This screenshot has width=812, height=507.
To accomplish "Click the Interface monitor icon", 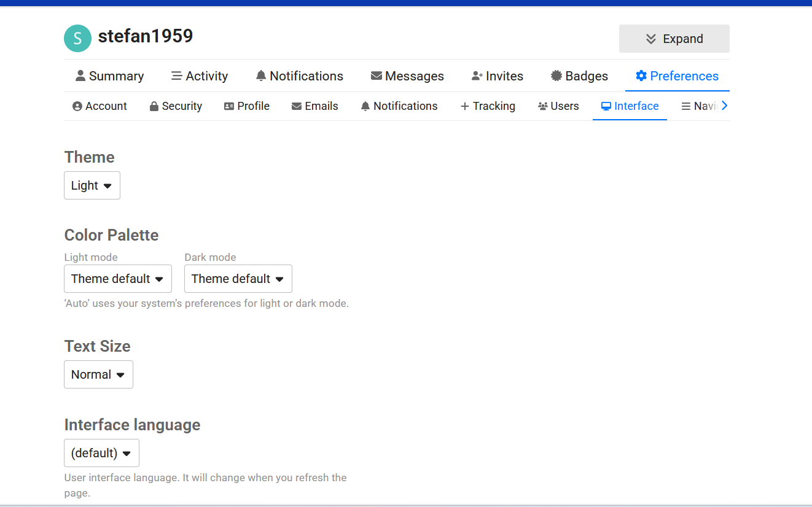I will tap(606, 106).
